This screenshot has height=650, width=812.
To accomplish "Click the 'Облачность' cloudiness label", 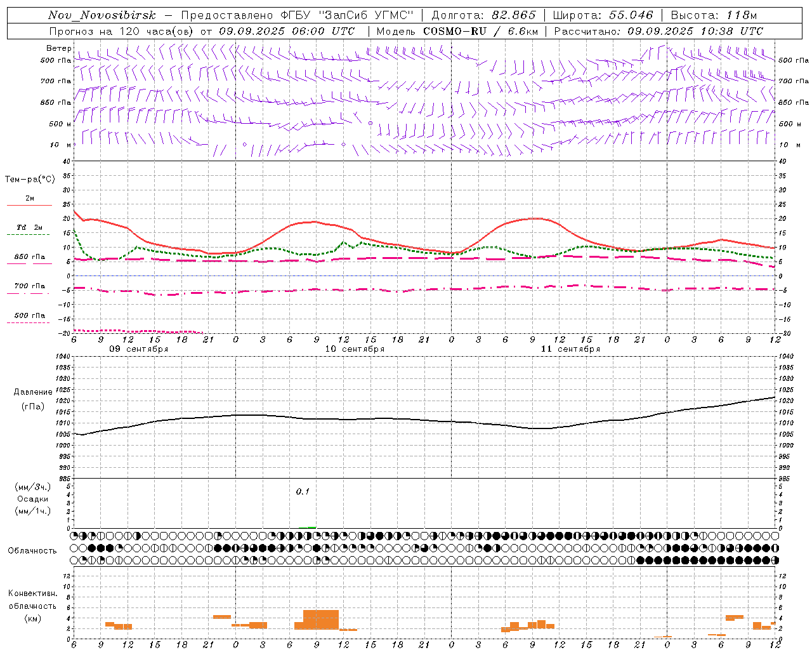I will click(32, 551).
